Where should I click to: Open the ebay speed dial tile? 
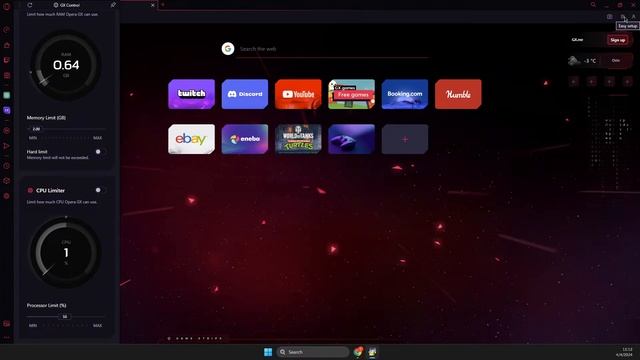pyautogui.click(x=191, y=139)
